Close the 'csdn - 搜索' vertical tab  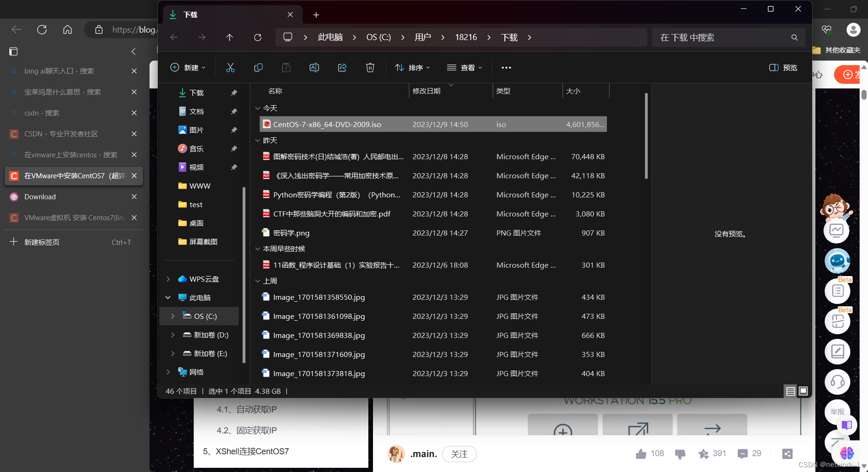134,113
